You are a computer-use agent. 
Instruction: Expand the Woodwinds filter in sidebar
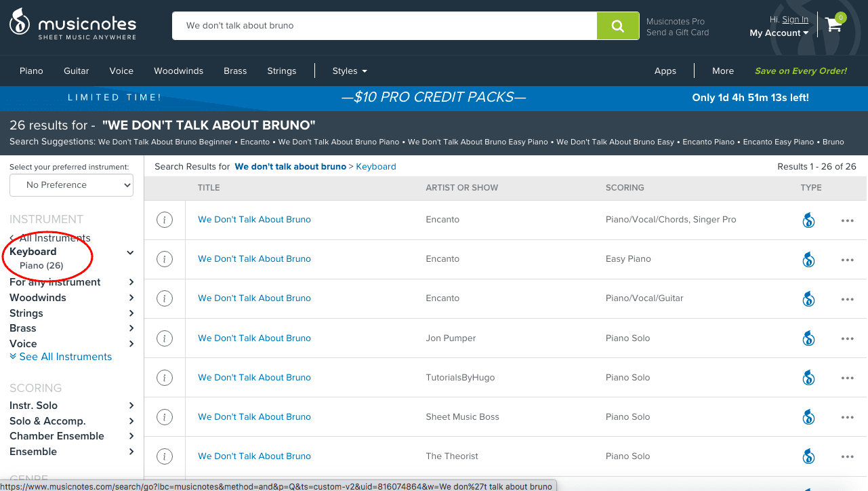(131, 298)
